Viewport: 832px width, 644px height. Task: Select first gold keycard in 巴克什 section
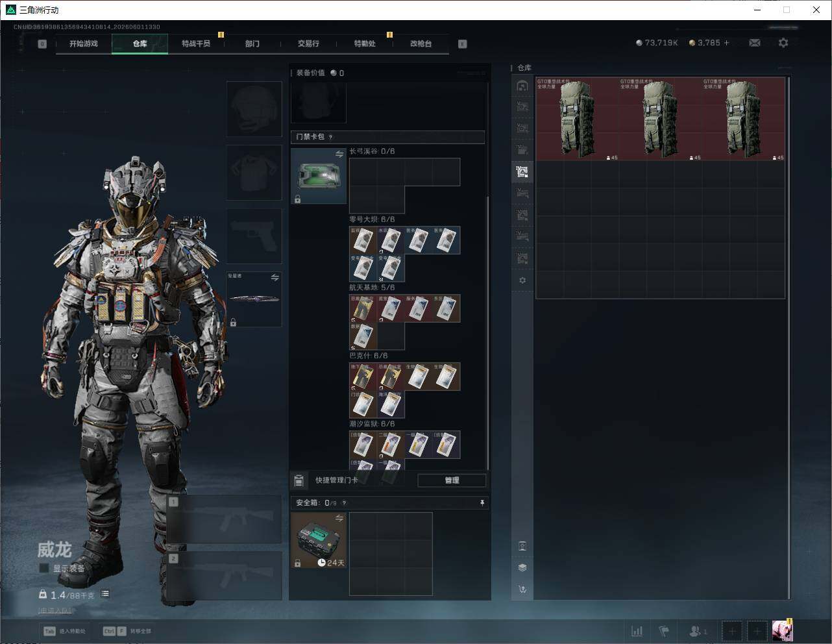(x=363, y=377)
